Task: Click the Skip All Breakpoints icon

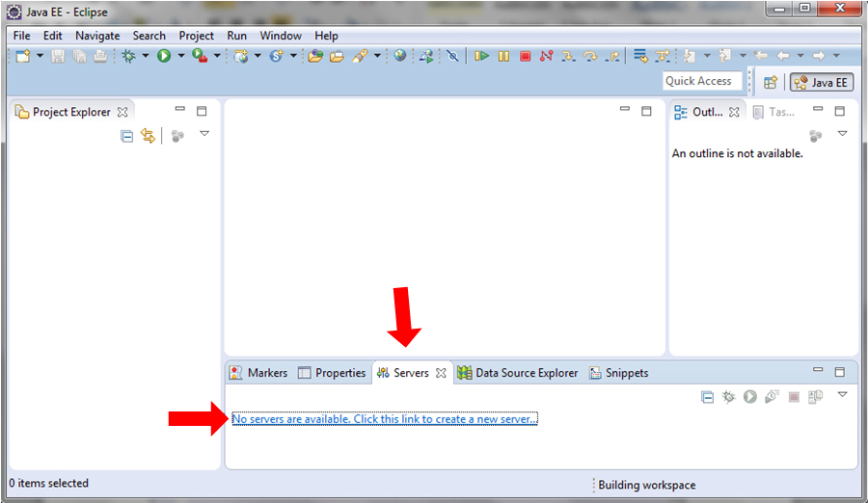Action: (450, 56)
